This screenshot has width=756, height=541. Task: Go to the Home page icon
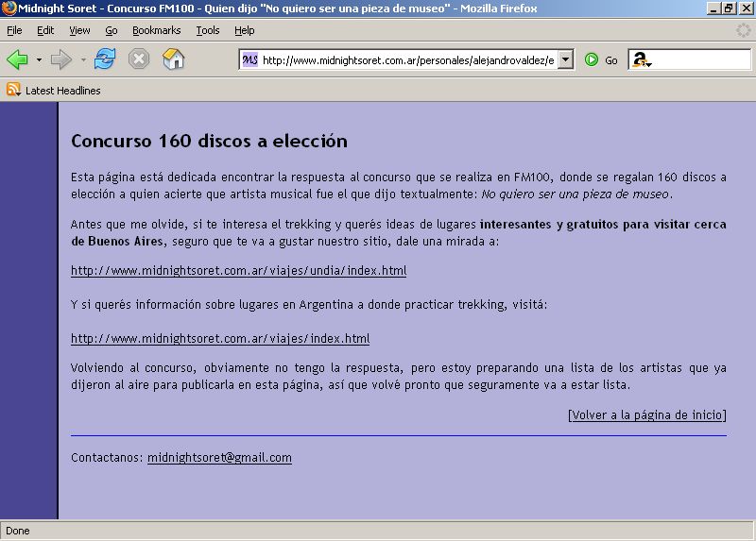(x=174, y=59)
